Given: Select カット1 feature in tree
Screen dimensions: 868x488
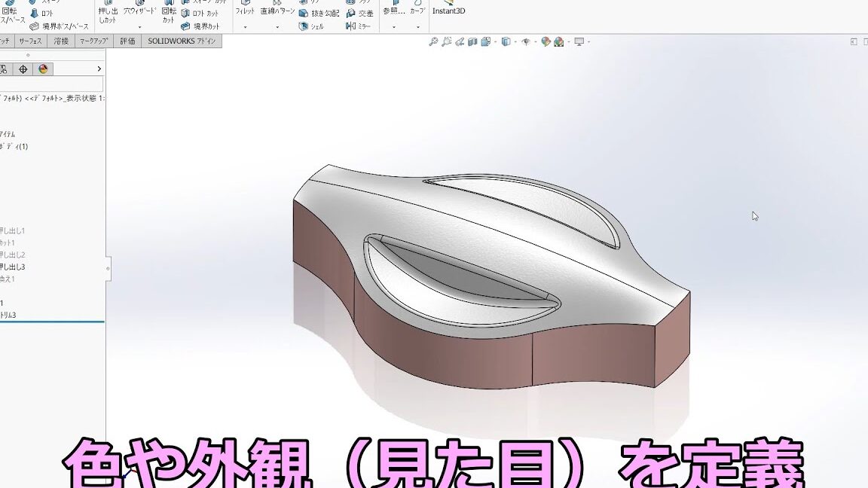Looking at the screenshot, I should point(8,242).
